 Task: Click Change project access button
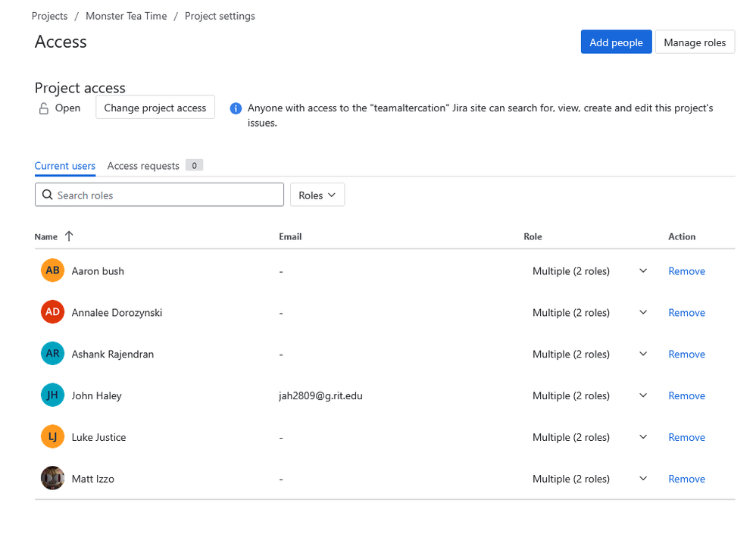point(155,108)
